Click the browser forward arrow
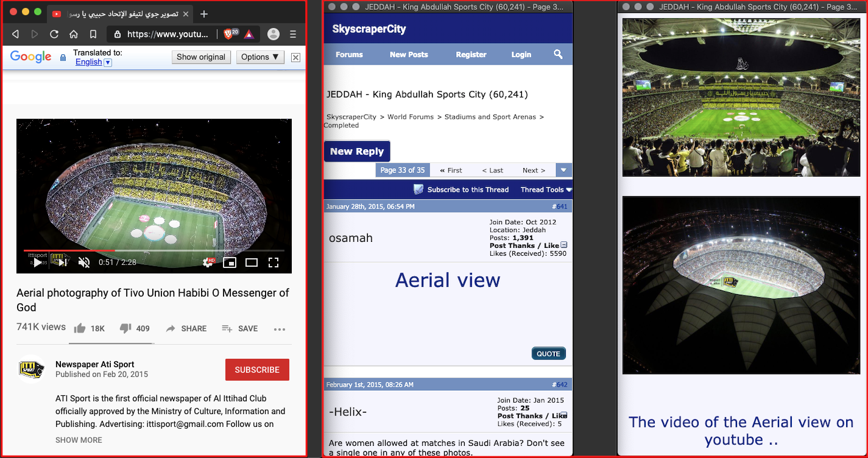The image size is (868, 458). point(35,34)
